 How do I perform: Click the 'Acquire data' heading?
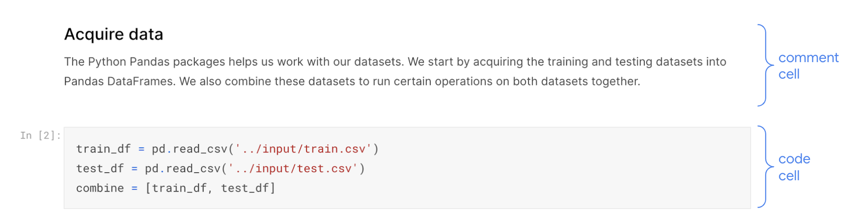114,34
